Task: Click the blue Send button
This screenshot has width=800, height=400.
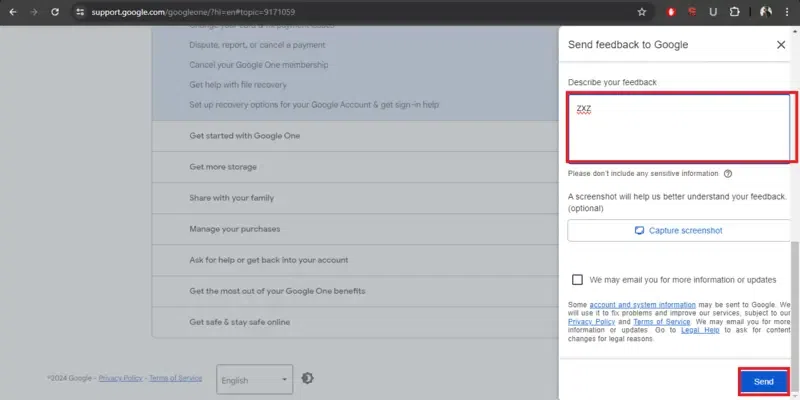Action: [764, 382]
